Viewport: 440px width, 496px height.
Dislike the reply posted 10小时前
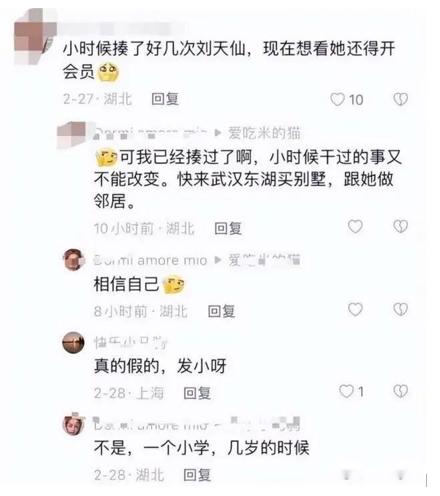click(400, 227)
